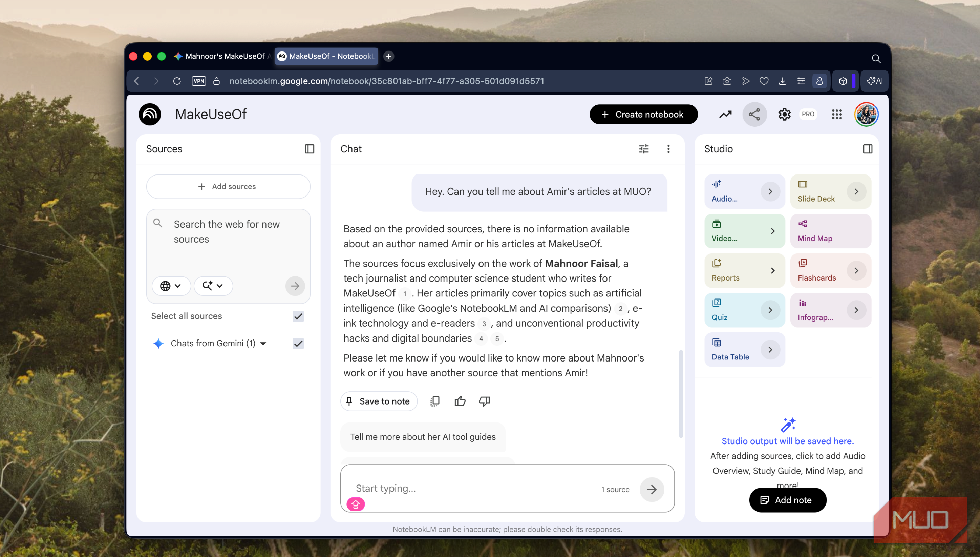Toggle the VPN badge
The height and width of the screenshot is (557, 980).
(x=199, y=81)
